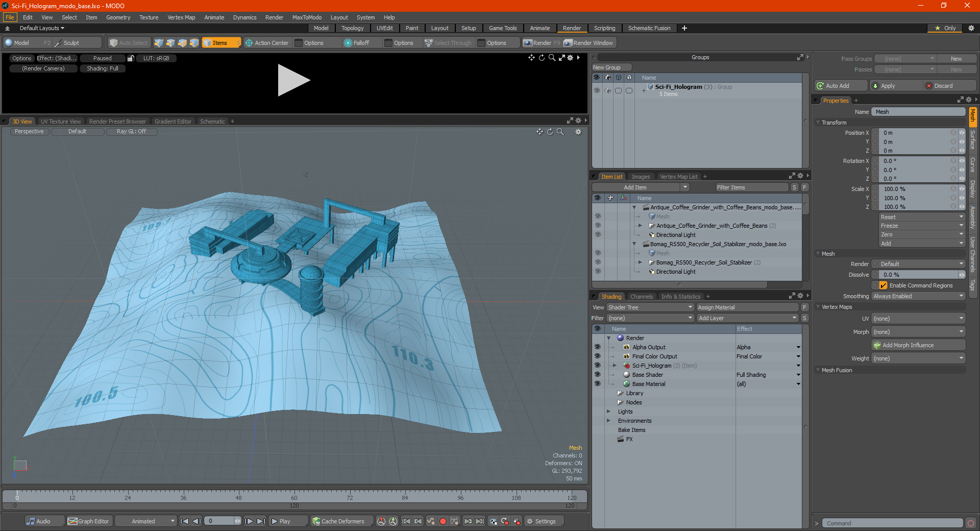Viewport: 980px width, 531px height.
Task: Toggle visibility of Final Color Output layer
Action: pyautogui.click(x=597, y=356)
